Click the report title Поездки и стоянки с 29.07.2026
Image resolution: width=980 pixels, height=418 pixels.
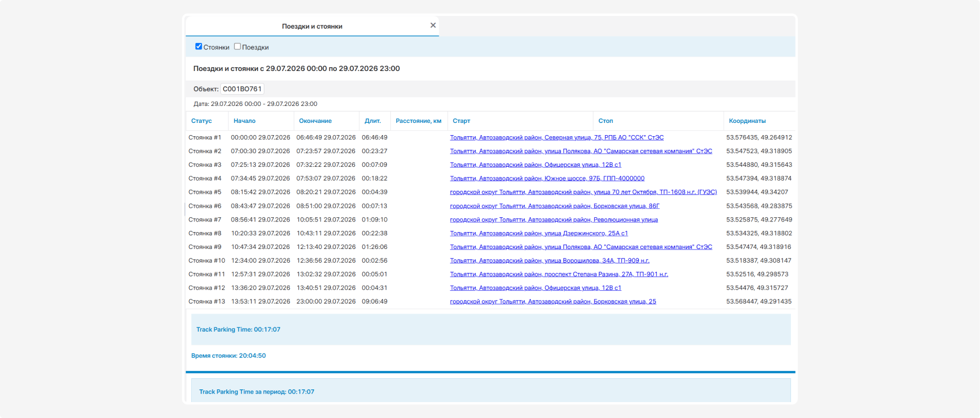[297, 69]
